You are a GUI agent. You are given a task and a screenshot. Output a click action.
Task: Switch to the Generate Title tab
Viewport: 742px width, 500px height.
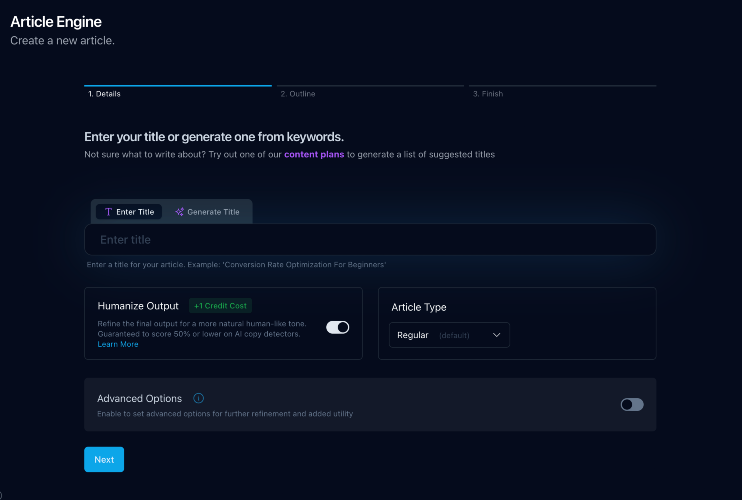[x=207, y=212]
